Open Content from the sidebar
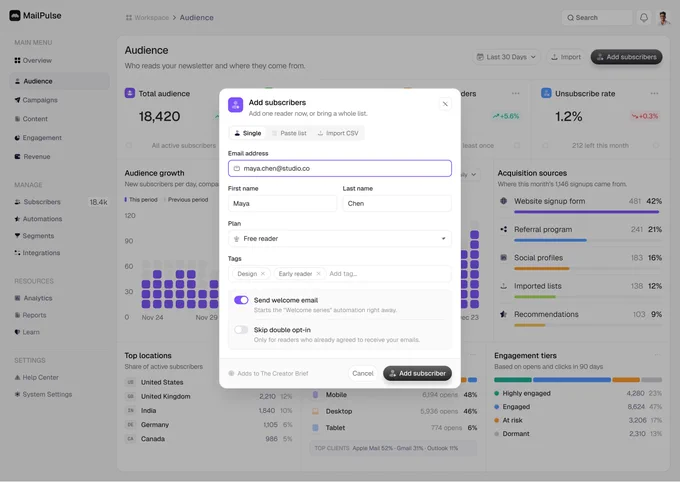 (x=59, y=119)
